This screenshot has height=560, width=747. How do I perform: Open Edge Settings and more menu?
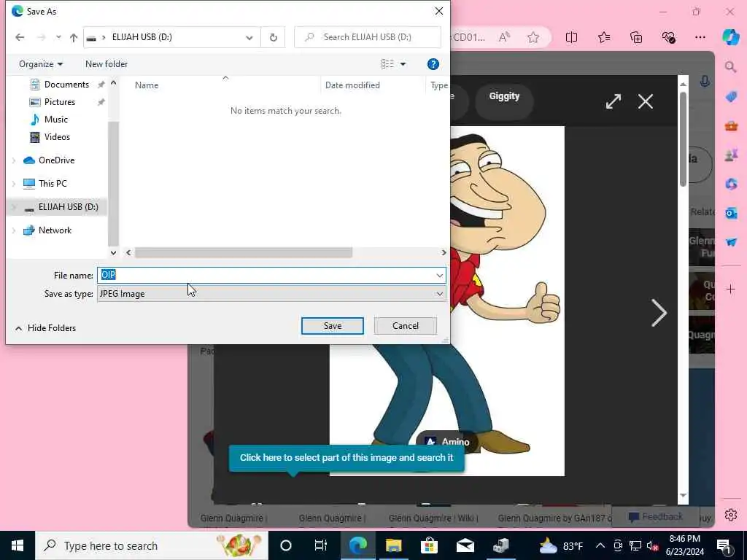pyautogui.click(x=700, y=37)
